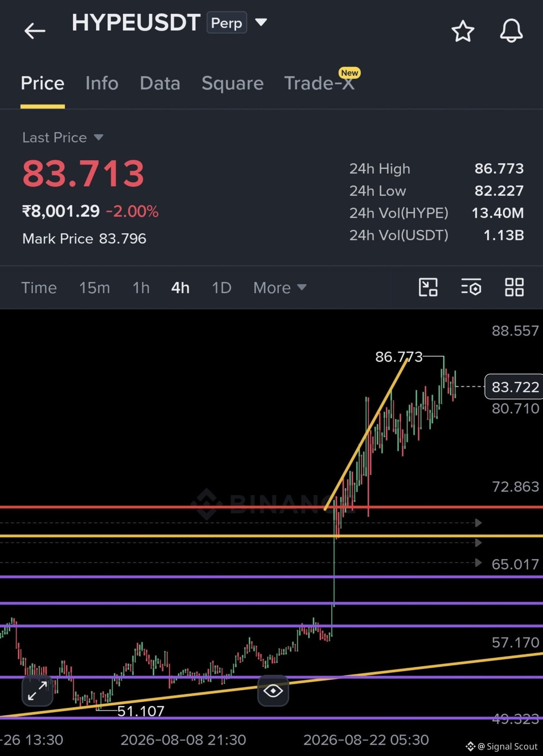
Task: Open price alerts via bell icon
Action: pos(511,31)
